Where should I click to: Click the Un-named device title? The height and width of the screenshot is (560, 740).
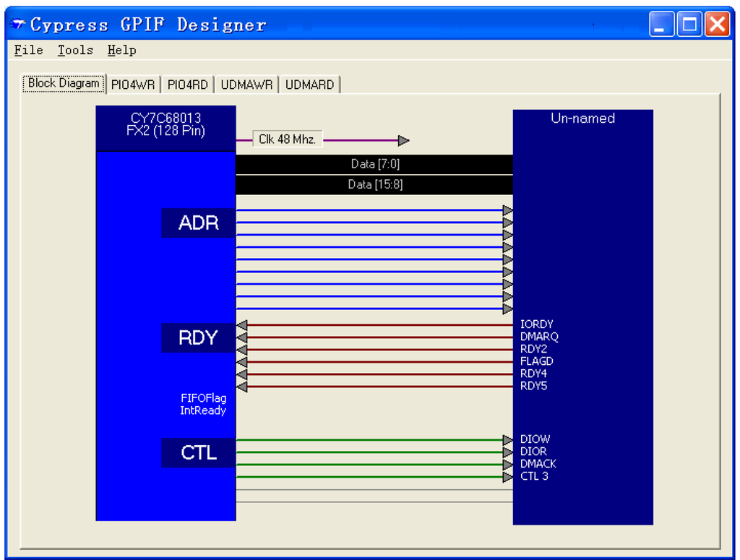pyautogui.click(x=582, y=119)
